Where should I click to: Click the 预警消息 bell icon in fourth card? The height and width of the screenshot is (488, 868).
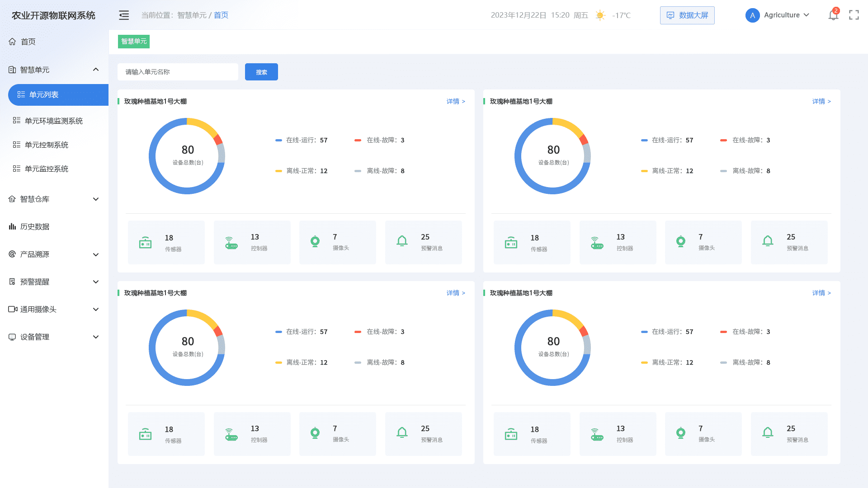(x=768, y=433)
